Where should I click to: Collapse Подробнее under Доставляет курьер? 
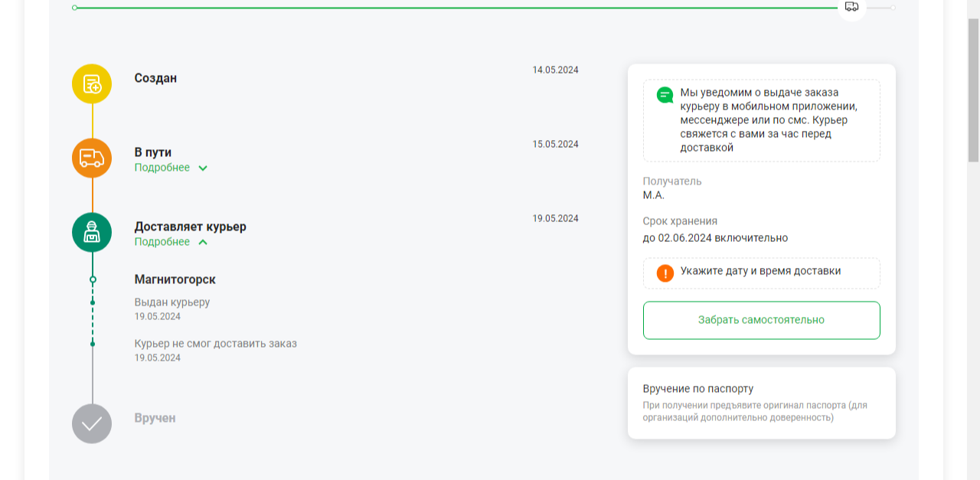[x=162, y=242]
